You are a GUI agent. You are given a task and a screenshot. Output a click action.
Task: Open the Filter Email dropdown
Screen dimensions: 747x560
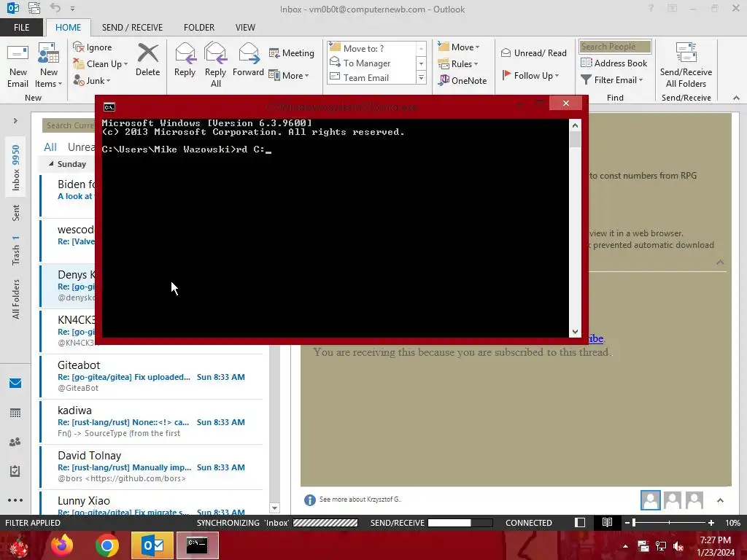612,80
